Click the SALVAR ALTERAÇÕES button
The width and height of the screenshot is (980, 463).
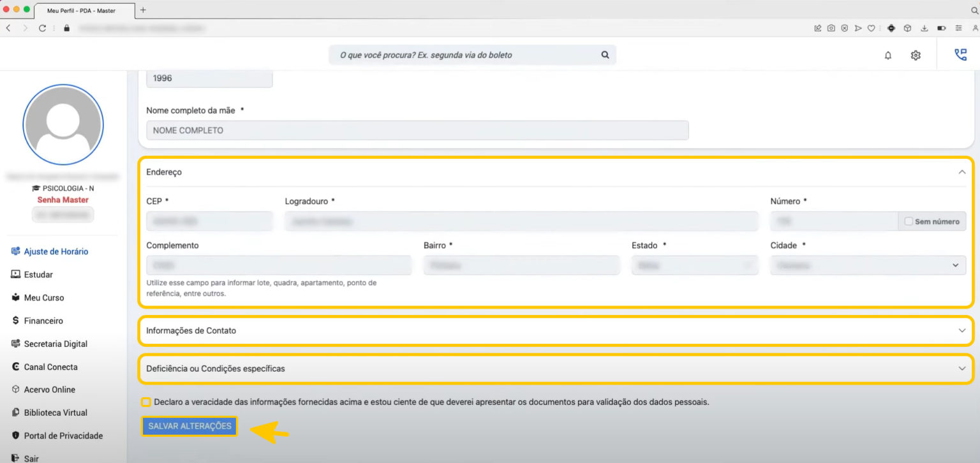pyautogui.click(x=190, y=426)
